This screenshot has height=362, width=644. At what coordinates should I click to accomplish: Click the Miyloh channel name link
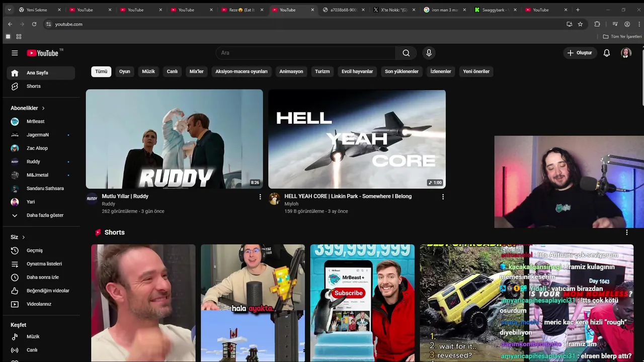tap(291, 204)
